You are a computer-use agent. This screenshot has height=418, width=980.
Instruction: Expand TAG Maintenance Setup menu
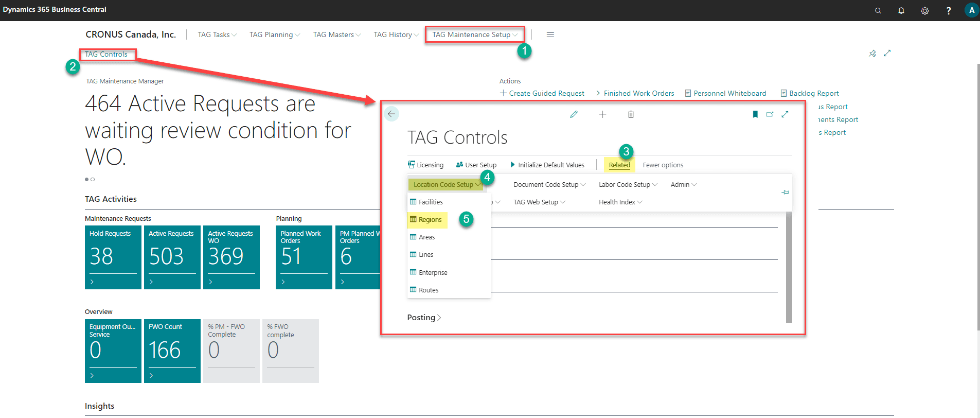tap(475, 34)
